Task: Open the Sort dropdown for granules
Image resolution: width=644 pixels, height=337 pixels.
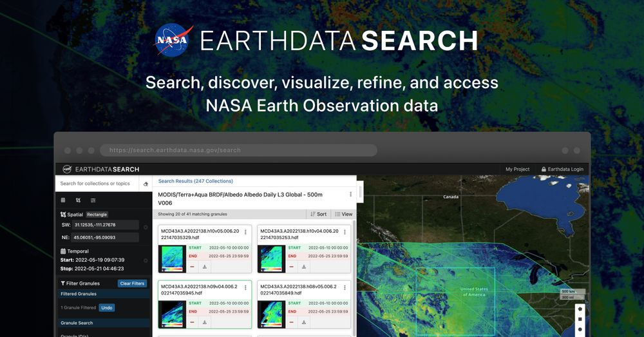Action: tap(318, 214)
